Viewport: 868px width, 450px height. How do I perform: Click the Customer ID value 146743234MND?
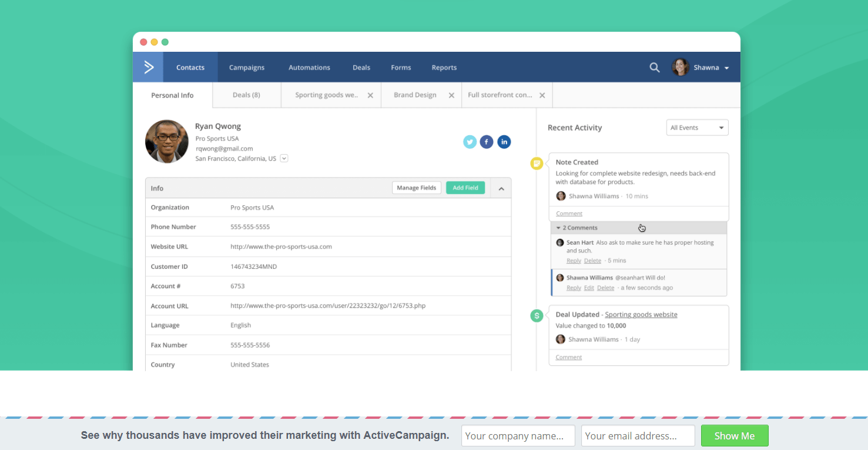[254, 266]
